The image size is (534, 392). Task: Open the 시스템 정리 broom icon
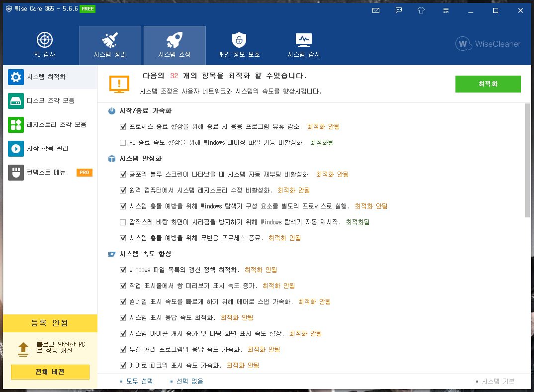[x=110, y=40]
